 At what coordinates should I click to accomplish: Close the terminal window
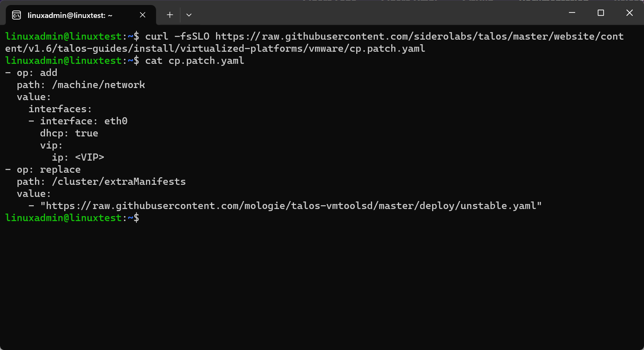click(629, 13)
